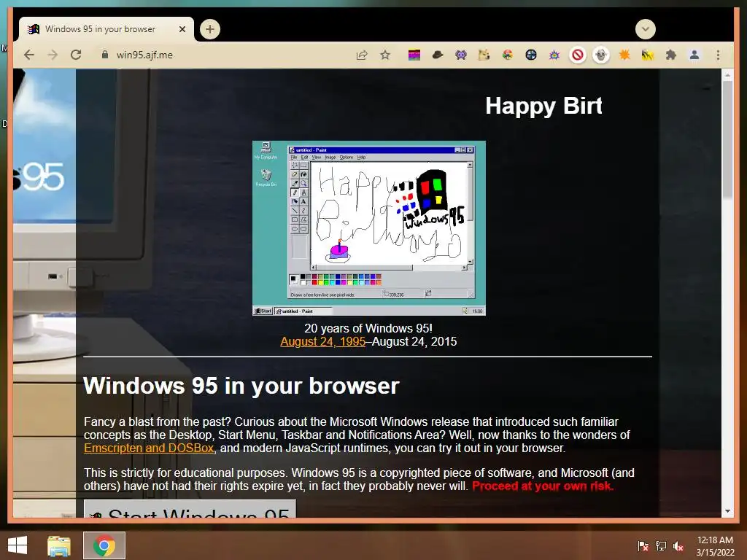Viewport: 747px width, 560px height.
Task: Open the Windows Start menu
Action: point(18,545)
